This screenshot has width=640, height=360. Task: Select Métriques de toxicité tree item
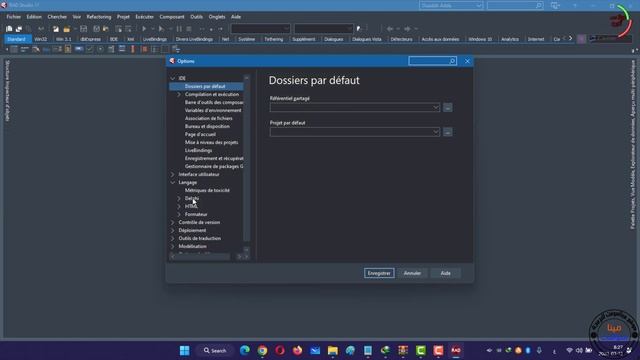click(207, 190)
